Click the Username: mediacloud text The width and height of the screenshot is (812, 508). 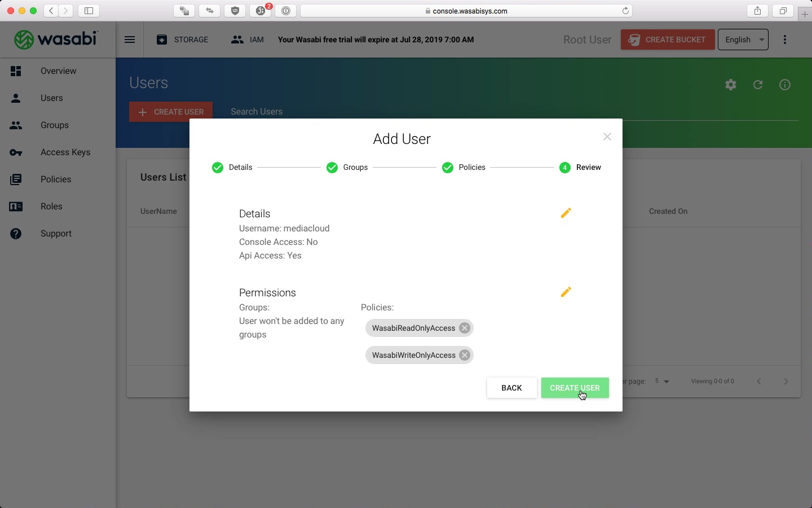point(284,229)
